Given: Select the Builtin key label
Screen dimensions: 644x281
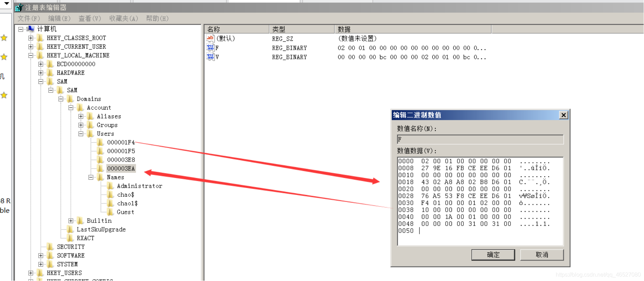Looking at the screenshot, I should (x=99, y=221).
